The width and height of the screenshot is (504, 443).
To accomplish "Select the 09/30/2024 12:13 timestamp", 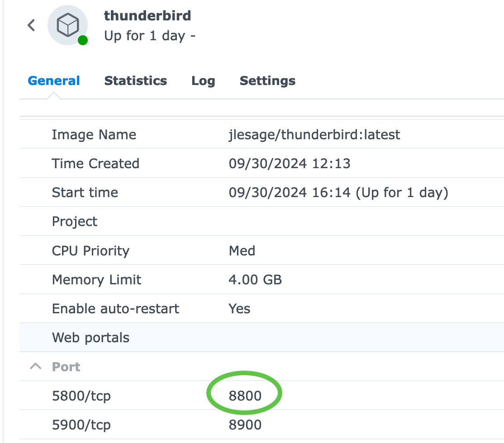I will pos(290,164).
